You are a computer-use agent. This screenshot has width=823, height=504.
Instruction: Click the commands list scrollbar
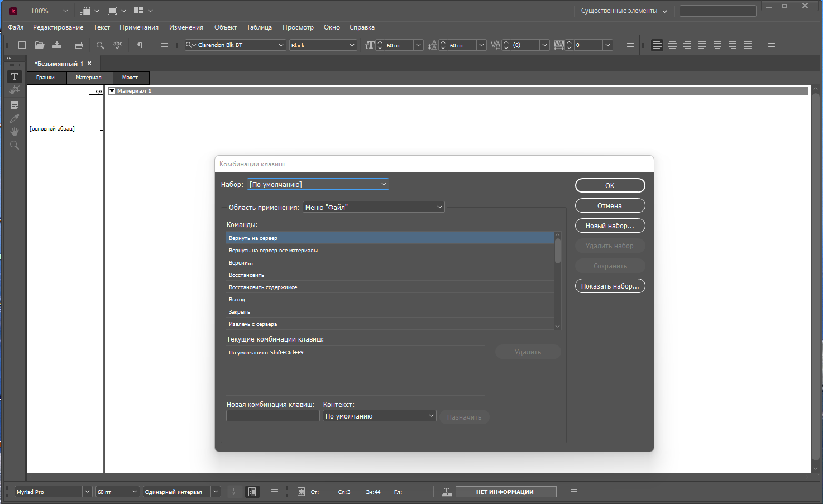(x=557, y=281)
